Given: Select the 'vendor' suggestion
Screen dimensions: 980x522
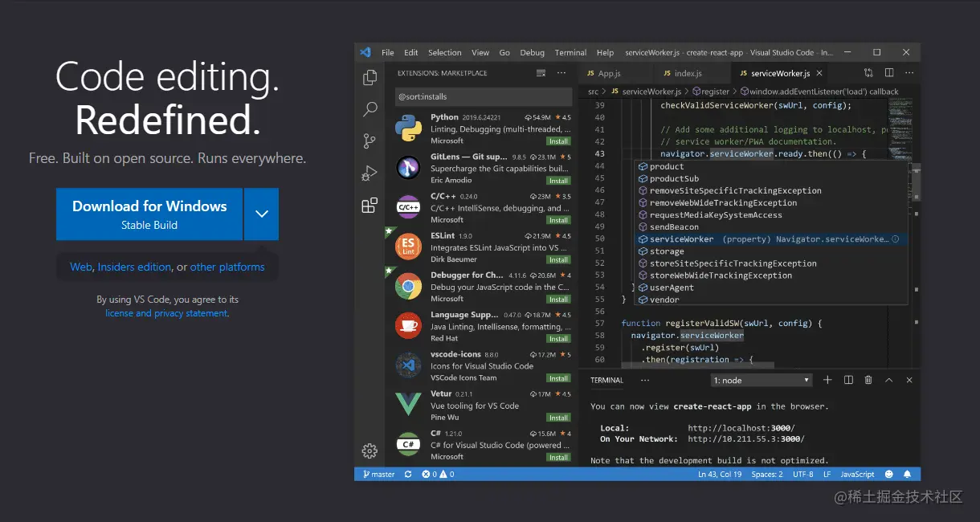Looking at the screenshot, I should (x=771, y=300).
